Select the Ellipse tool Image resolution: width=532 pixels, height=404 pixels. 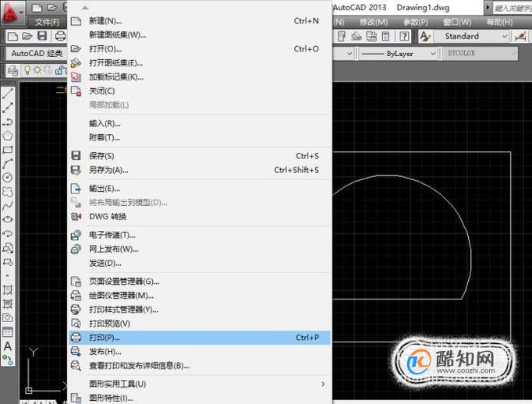point(8,219)
